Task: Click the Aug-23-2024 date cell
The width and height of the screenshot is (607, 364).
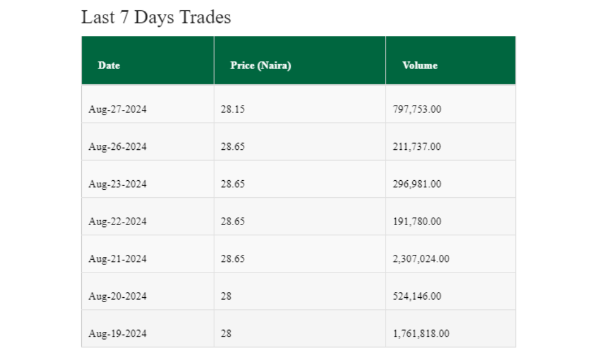Action: (118, 184)
